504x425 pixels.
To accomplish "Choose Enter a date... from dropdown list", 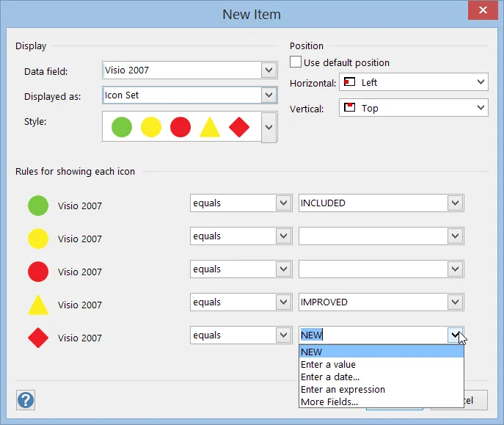I will pyautogui.click(x=381, y=377).
